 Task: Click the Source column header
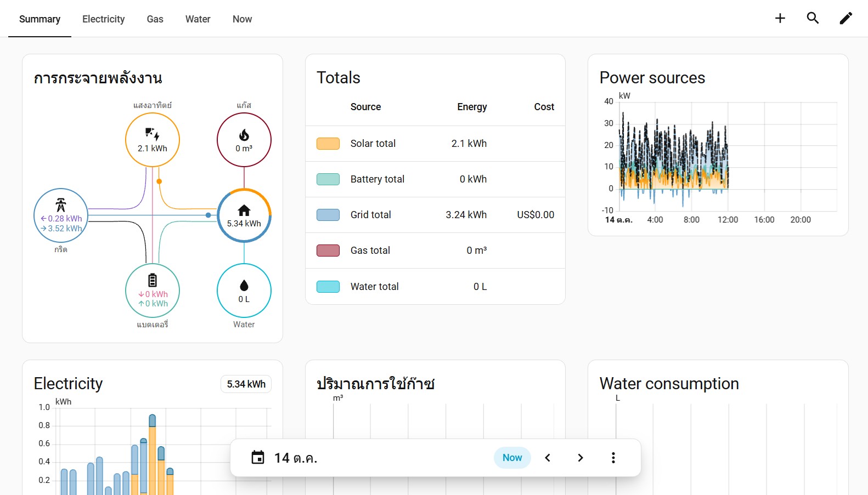pos(366,107)
